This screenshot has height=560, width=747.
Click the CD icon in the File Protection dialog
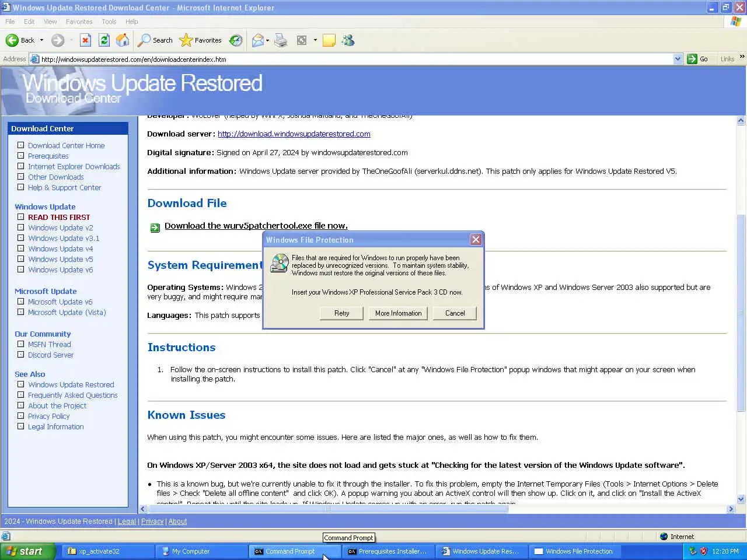pos(280,264)
